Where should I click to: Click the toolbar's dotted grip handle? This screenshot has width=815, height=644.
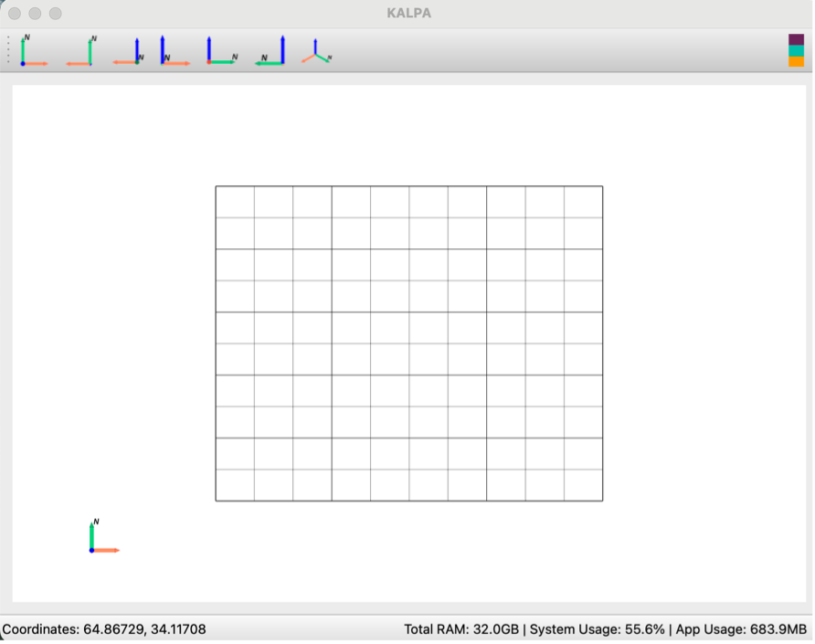coord(8,50)
